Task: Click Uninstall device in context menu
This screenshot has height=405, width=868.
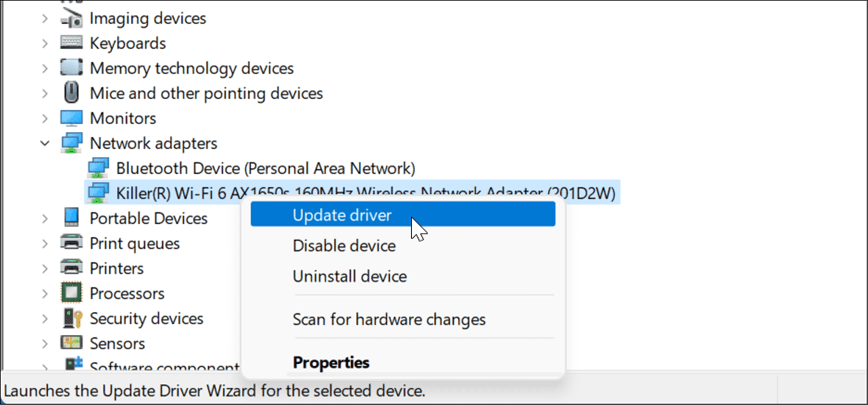Action: (350, 276)
